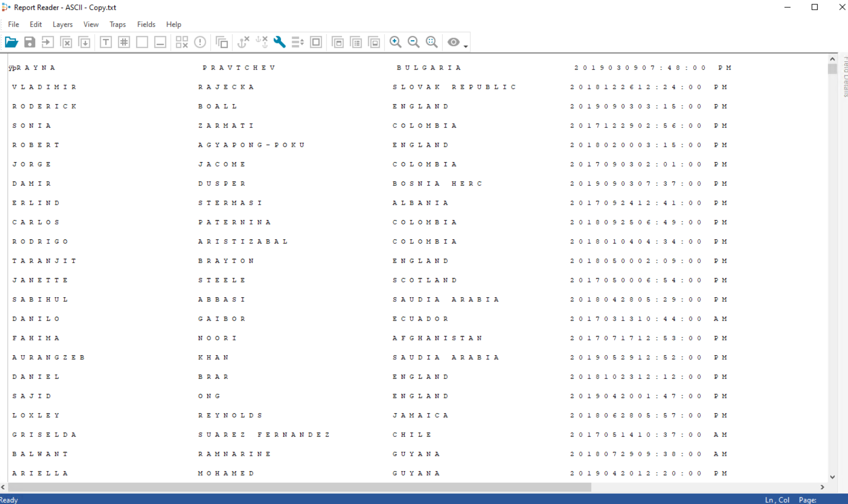Open the Help menu
Image resolution: width=848 pixels, height=504 pixels.
(174, 24)
